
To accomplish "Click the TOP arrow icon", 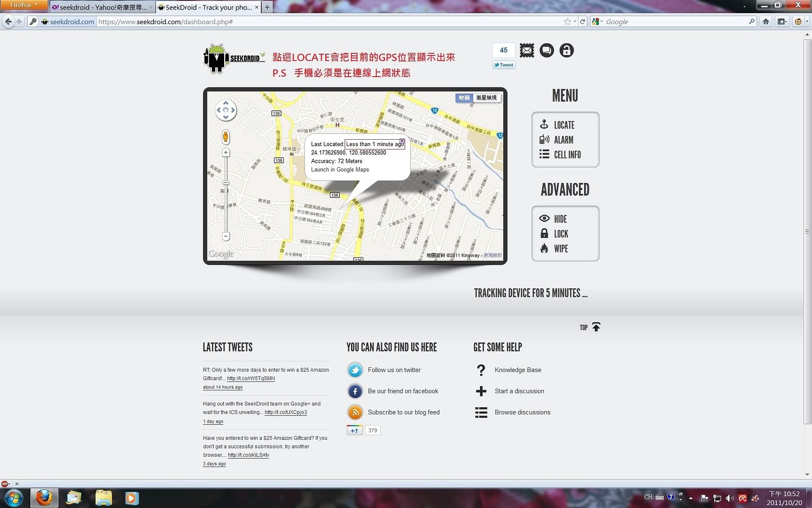I will [x=596, y=327].
